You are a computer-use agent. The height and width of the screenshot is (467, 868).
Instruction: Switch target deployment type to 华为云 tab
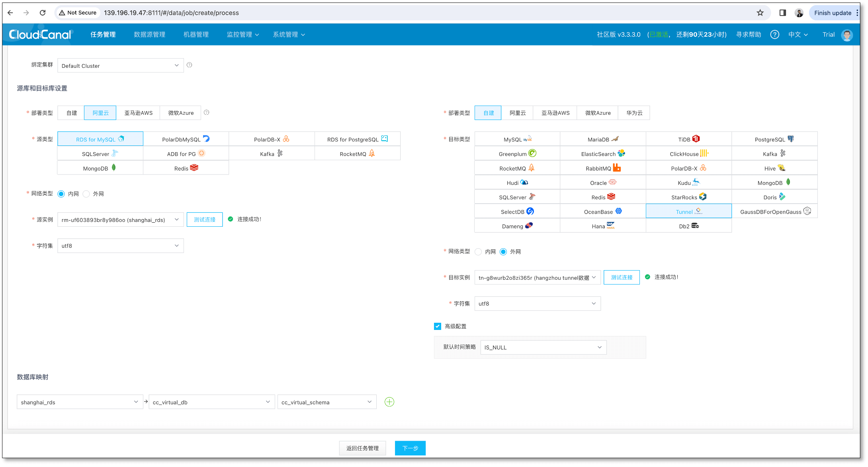(x=634, y=113)
